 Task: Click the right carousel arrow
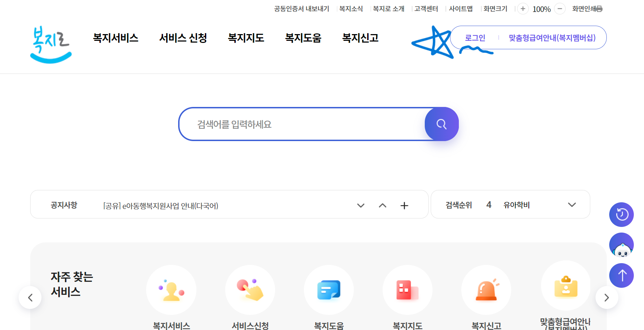coord(607,297)
